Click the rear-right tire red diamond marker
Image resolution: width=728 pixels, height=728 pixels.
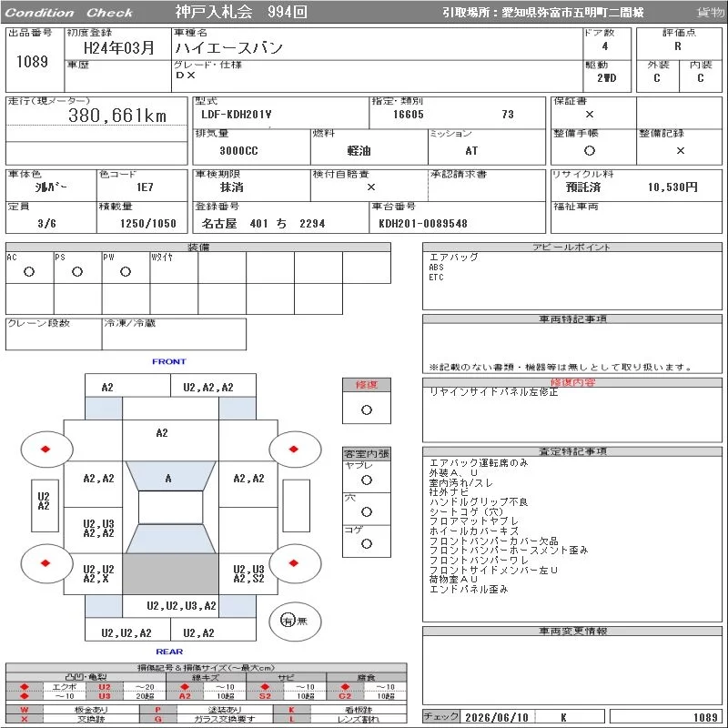(293, 562)
